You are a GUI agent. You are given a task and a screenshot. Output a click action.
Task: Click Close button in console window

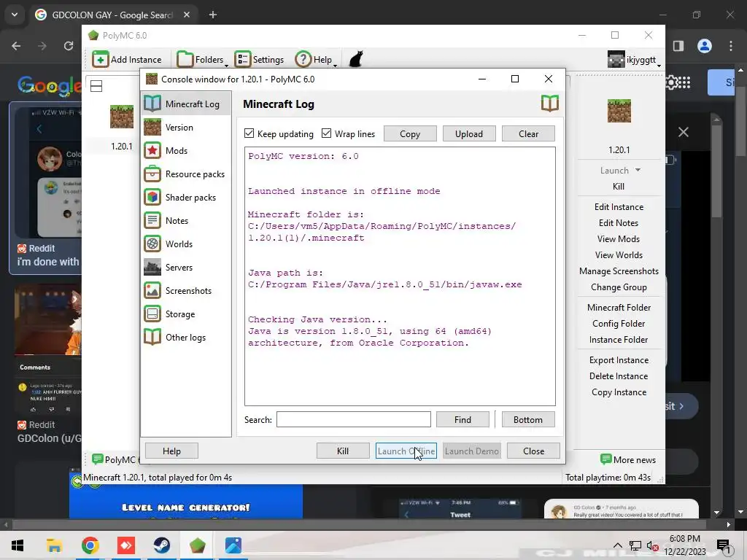533,451
